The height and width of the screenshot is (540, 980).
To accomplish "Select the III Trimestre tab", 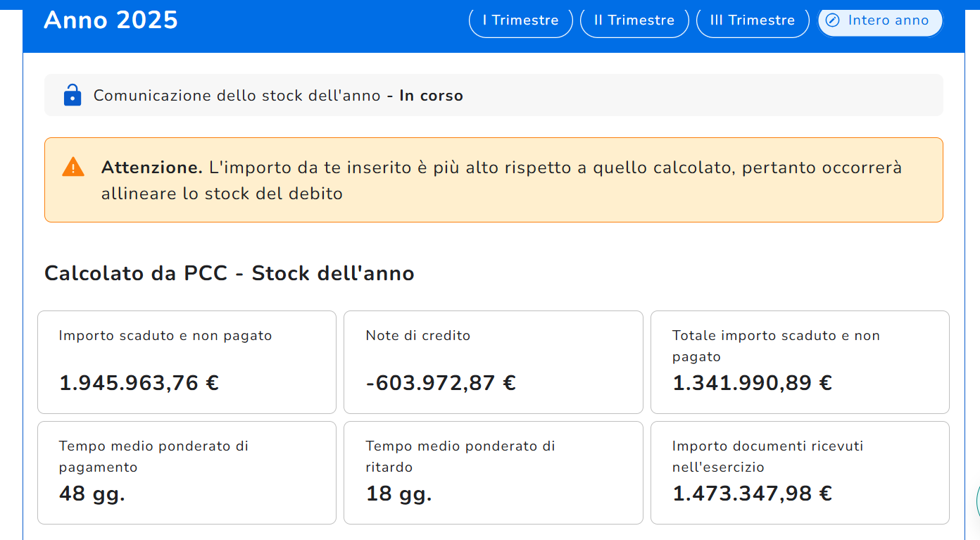I will (x=752, y=20).
